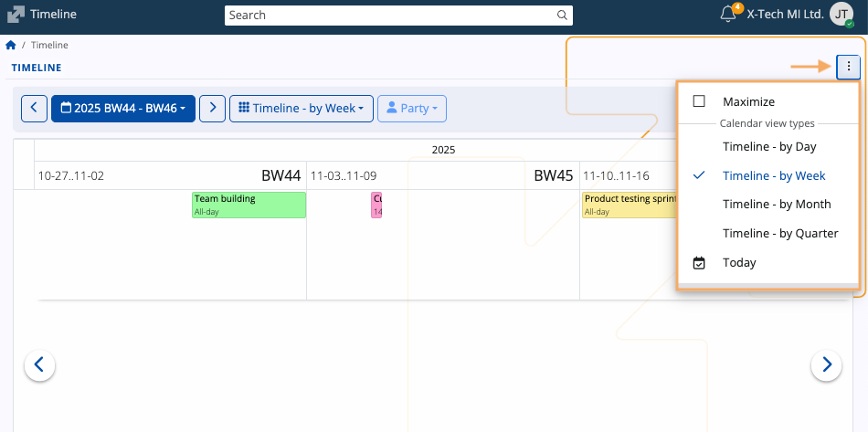Click the JT user avatar
868x432 pixels.
click(x=841, y=15)
